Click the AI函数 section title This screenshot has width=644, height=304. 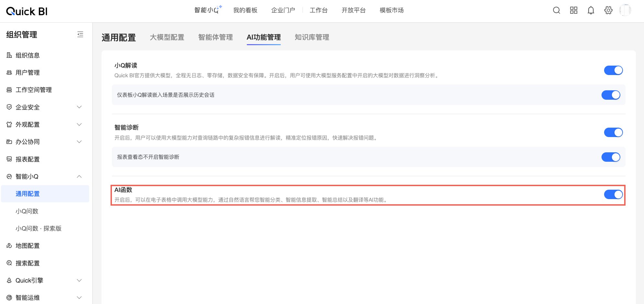(123, 190)
